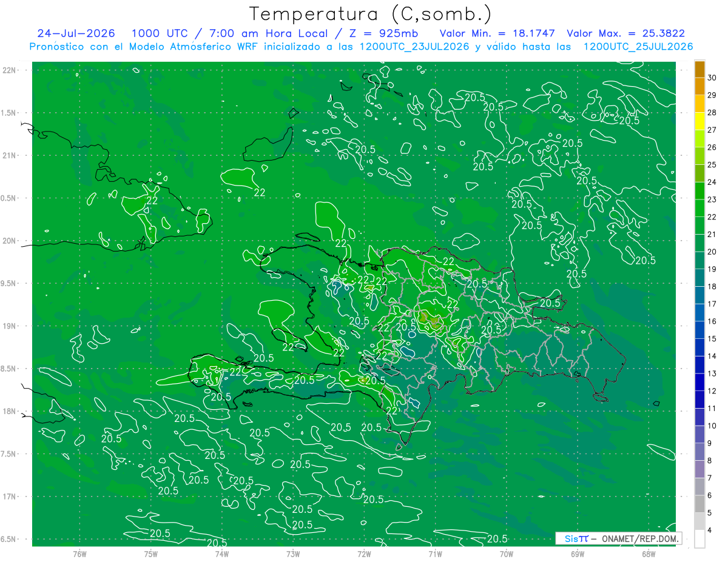Image resolution: width=728 pixels, height=562 pixels.
Task: Click legend value 27 on the color bar
Action: tap(712, 130)
